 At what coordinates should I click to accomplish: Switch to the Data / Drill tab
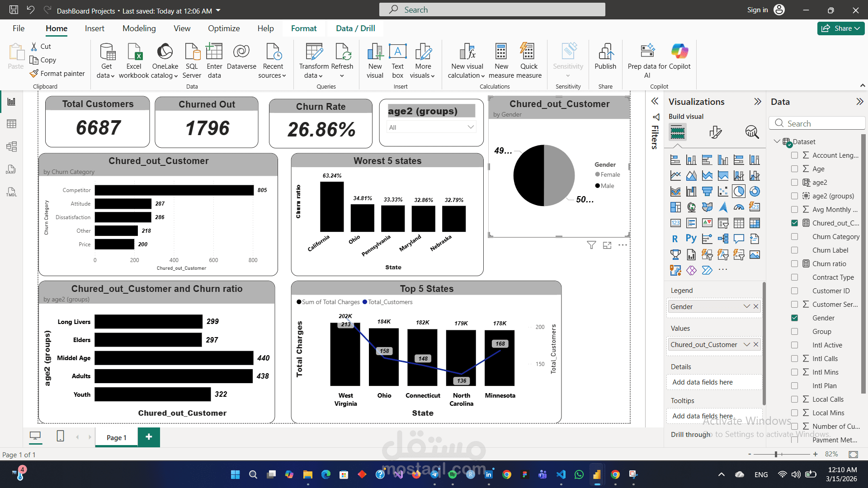tap(355, 28)
